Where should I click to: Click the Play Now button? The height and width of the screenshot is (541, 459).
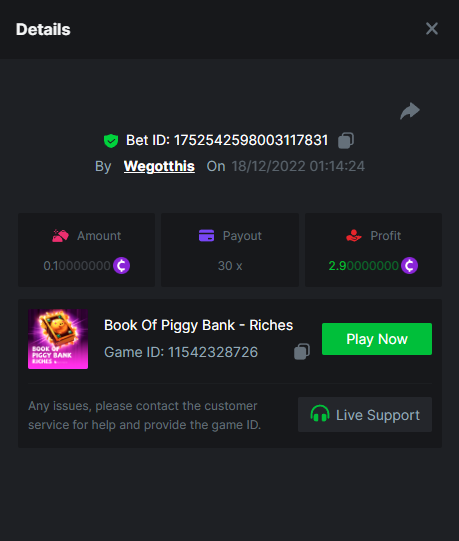pyautogui.click(x=377, y=339)
